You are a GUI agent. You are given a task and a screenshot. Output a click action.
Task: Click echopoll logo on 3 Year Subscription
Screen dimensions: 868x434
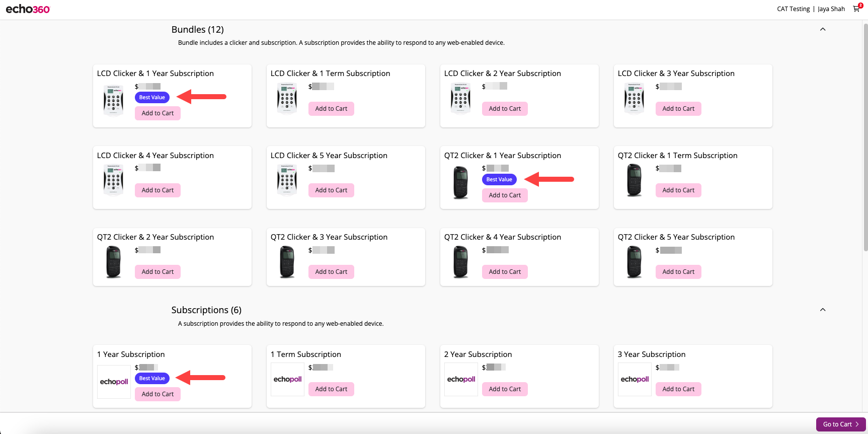click(635, 379)
